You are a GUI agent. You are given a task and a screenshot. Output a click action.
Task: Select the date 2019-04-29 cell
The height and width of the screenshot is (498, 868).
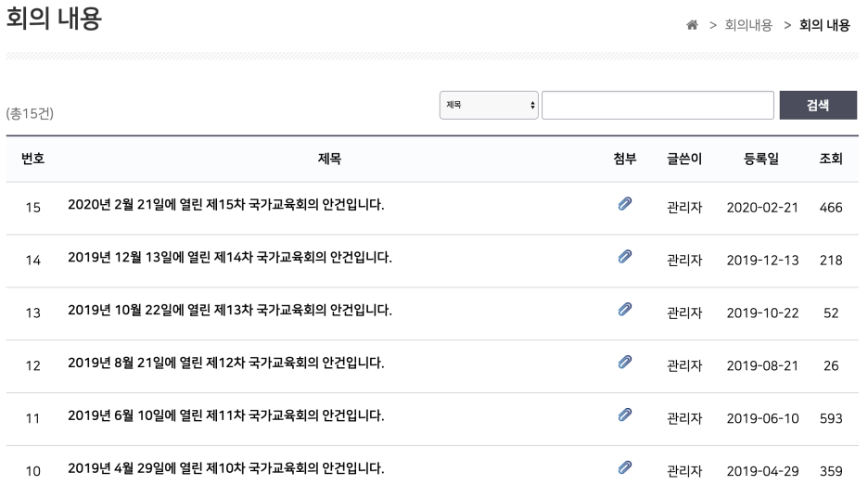click(x=762, y=471)
